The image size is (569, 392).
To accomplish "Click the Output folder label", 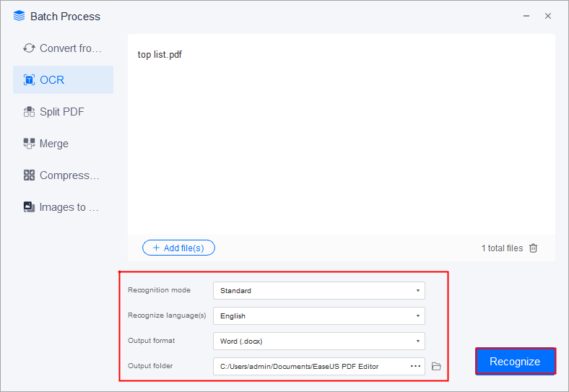I will pyautogui.click(x=150, y=366).
